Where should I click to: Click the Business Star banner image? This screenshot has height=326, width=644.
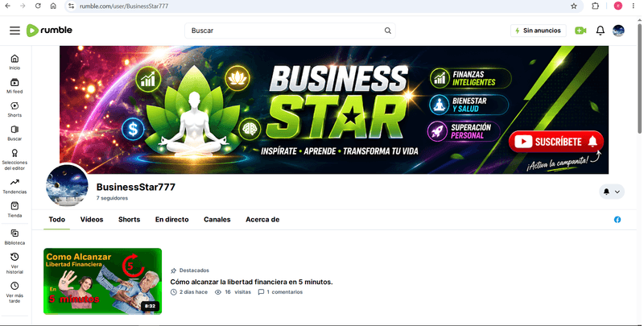coord(334,109)
